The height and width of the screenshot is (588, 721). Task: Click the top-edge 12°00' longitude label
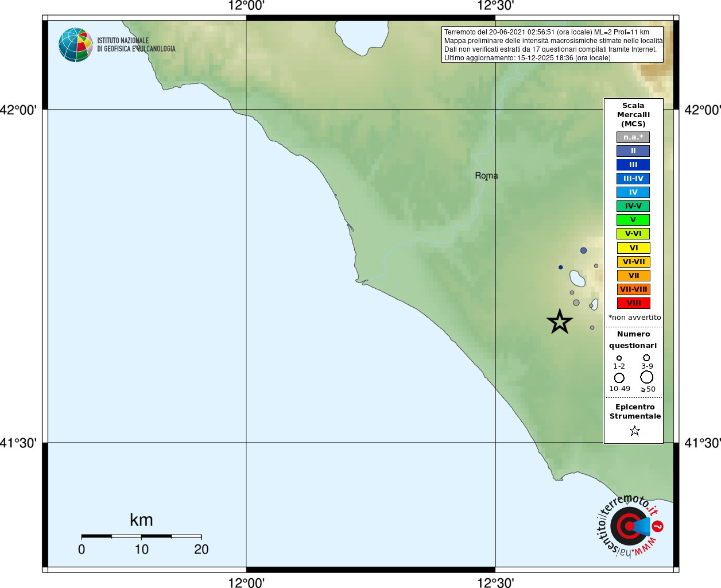click(x=246, y=6)
